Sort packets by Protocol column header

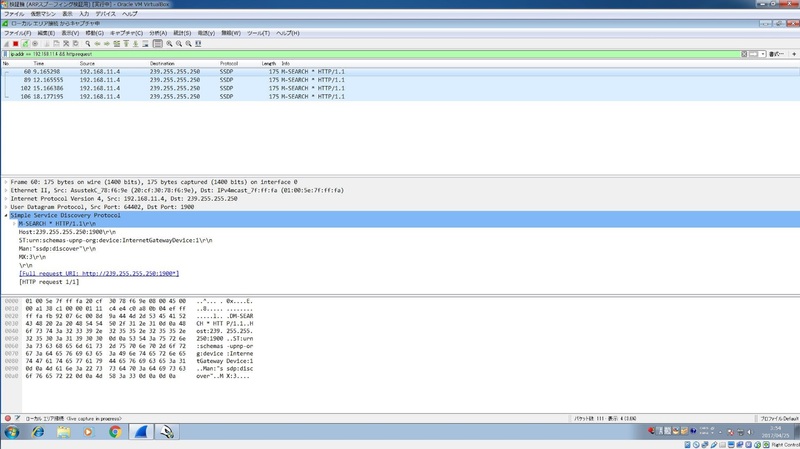(x=229, y=64)
